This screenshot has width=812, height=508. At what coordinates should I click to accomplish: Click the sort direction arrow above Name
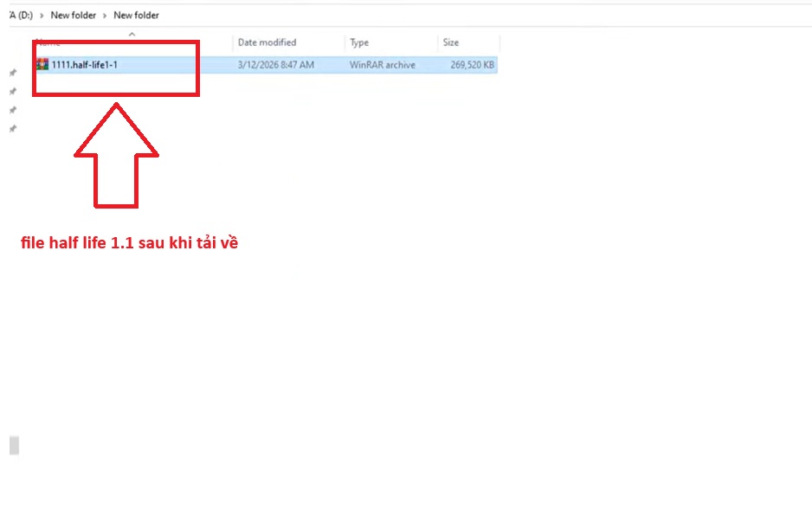click(x=132, y=34)
